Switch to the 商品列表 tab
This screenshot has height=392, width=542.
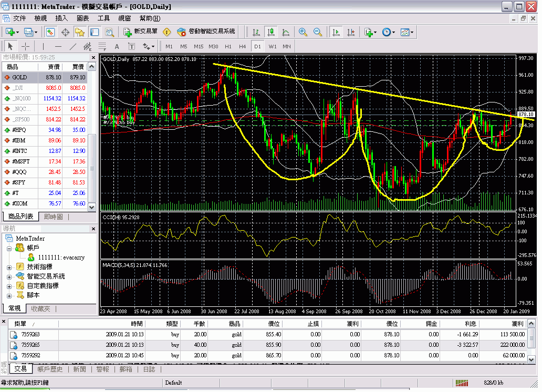coord(20,216)
